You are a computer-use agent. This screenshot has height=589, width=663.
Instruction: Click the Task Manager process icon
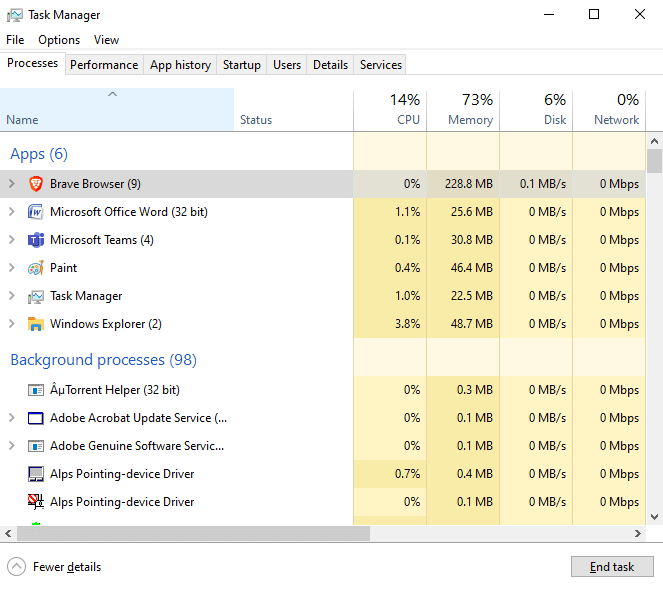pyautogui.click(x=36, y=296)
